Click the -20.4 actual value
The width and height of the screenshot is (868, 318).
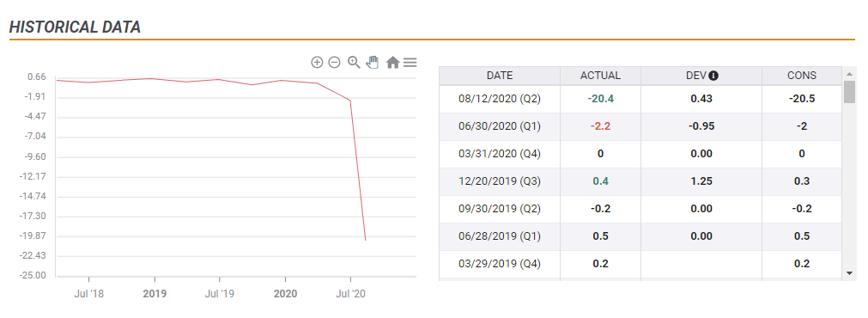coord(601,99)
